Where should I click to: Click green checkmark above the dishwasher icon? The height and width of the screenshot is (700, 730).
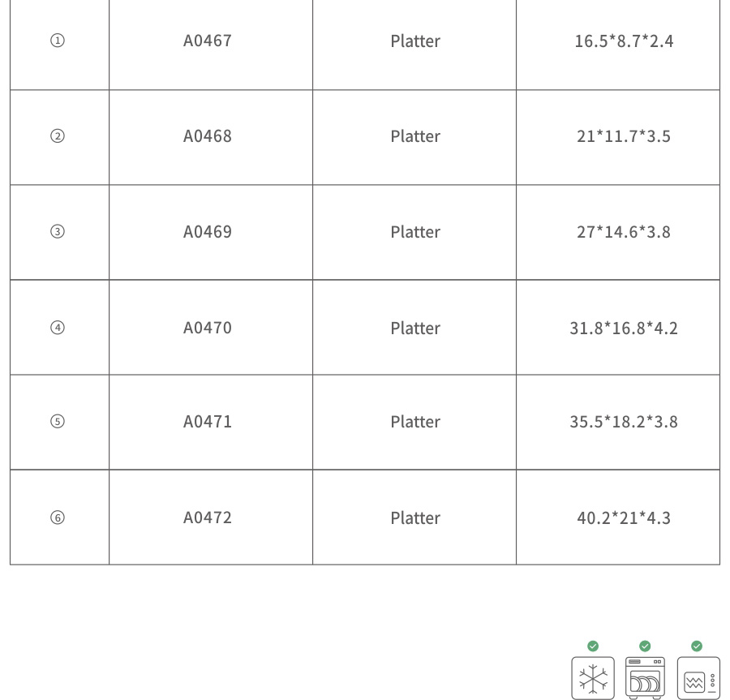coord(645,646)
